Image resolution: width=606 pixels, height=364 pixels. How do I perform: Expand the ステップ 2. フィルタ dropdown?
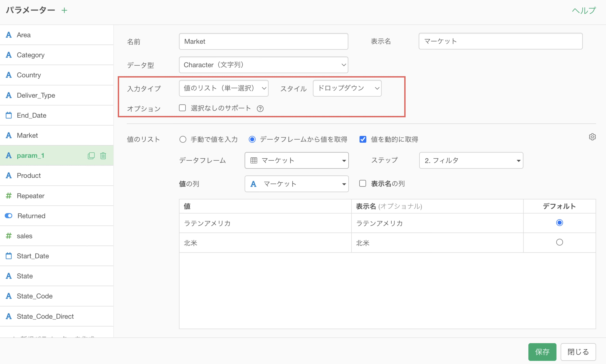tap(471, 160)
